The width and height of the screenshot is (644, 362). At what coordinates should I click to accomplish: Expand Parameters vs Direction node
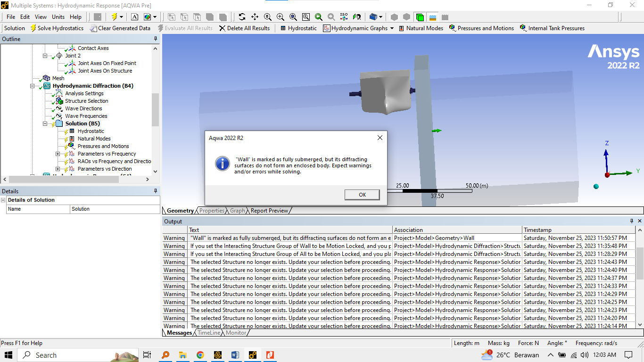point(58,169)
